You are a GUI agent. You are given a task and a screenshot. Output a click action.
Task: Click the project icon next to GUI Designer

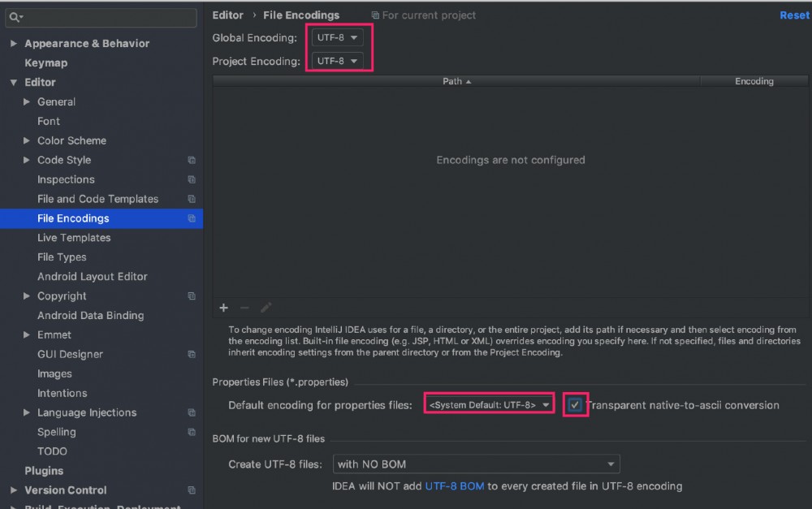[192, 354]
